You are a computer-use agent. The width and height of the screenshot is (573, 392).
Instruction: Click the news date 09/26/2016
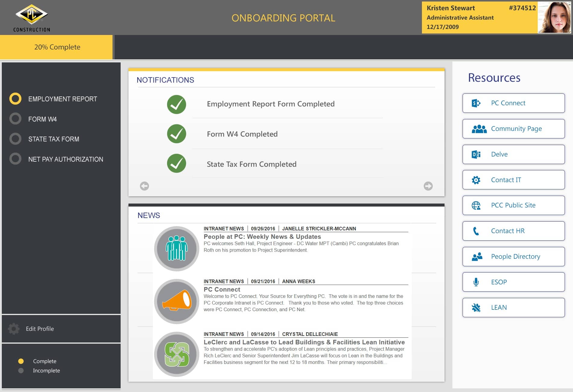pos(263,229)
